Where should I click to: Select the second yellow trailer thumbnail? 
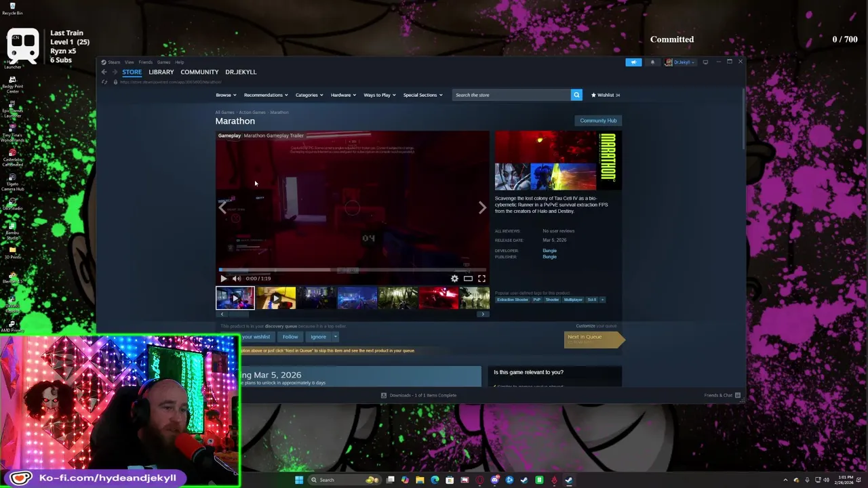coord(275,298)
